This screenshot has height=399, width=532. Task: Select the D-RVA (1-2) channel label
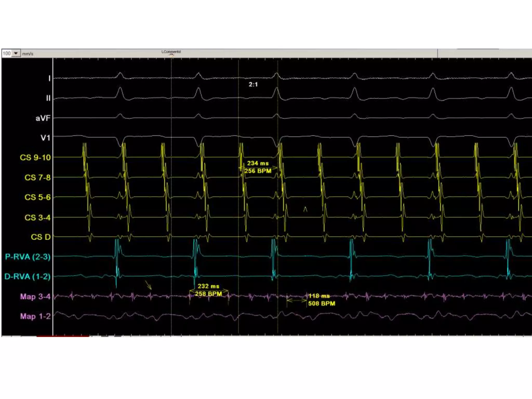tap(28, 276)
